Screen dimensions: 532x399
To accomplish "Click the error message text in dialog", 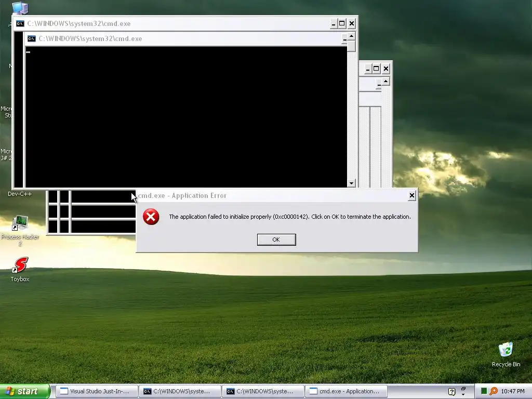I will click(290, 217).
